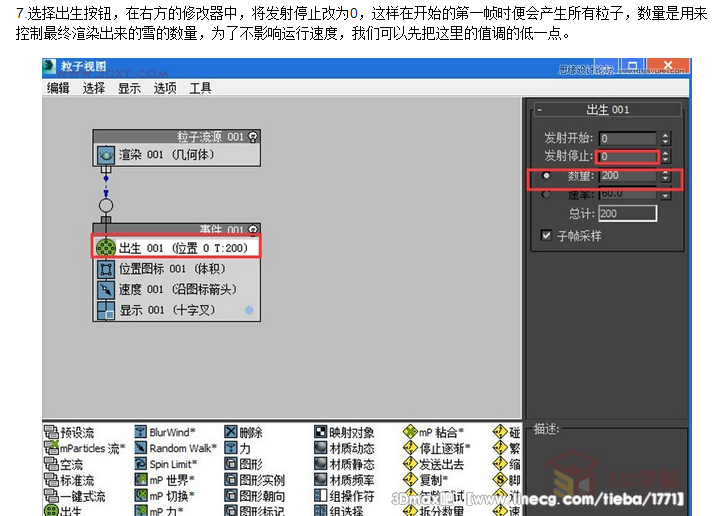The image size is (713, 516).
Task: Select the 渲染 001 (几何体) operator row
Action: pyautogui.click(x=177, y=155)
